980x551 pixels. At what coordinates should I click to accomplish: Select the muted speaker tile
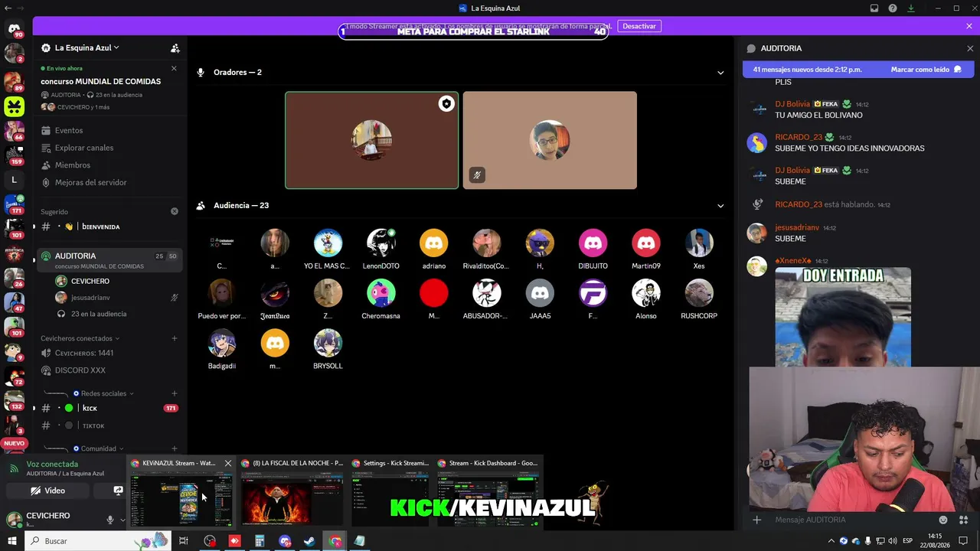point(550,140)
